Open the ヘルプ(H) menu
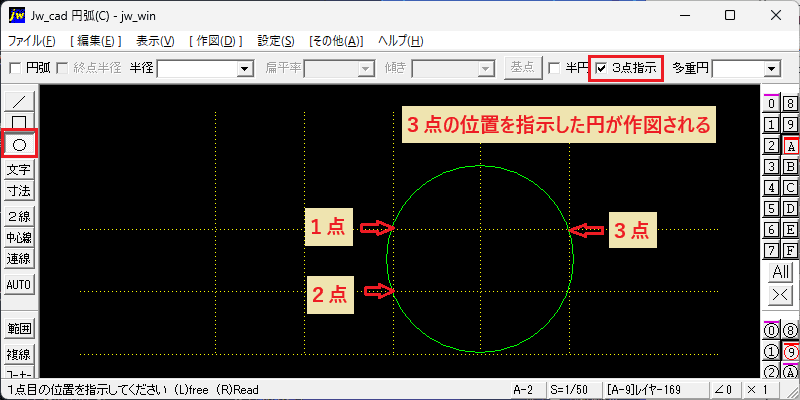The width and height of the screenshot is (800, 400). click(x=401, y=41)
